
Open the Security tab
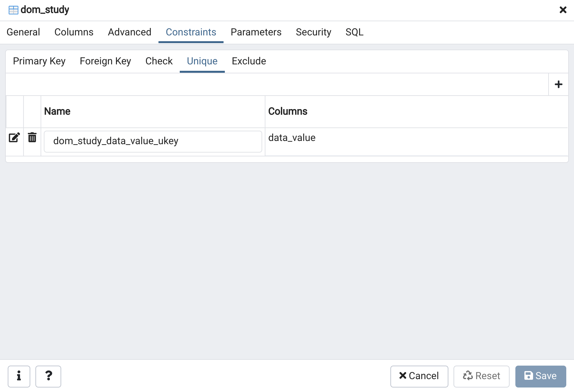pyautogui.click(x=313, y=32)
